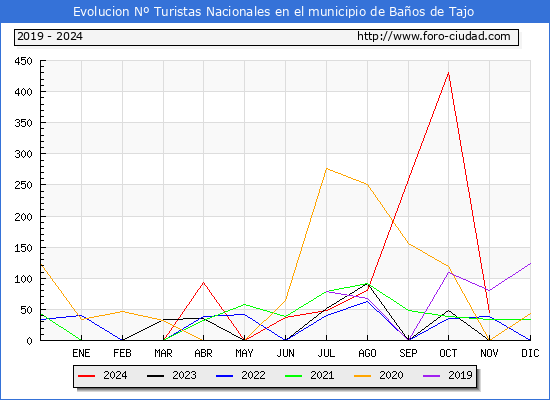Click the JUN month axis label
Viewport: 550px width, 400px height.
point(286,353)
